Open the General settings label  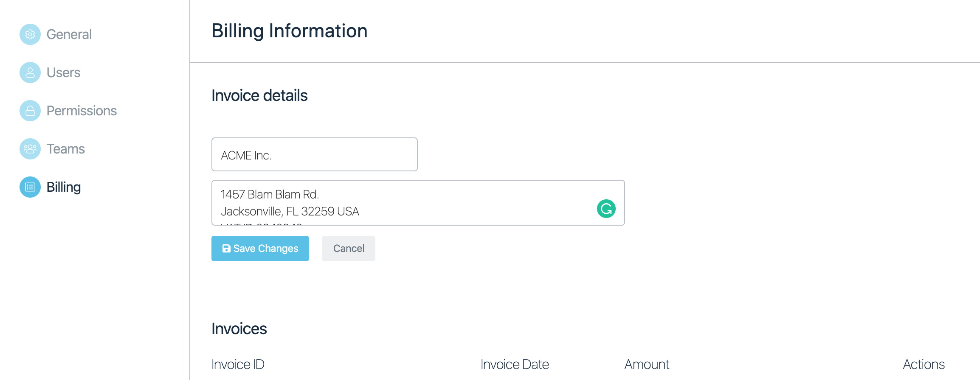(x=69, y=34)
